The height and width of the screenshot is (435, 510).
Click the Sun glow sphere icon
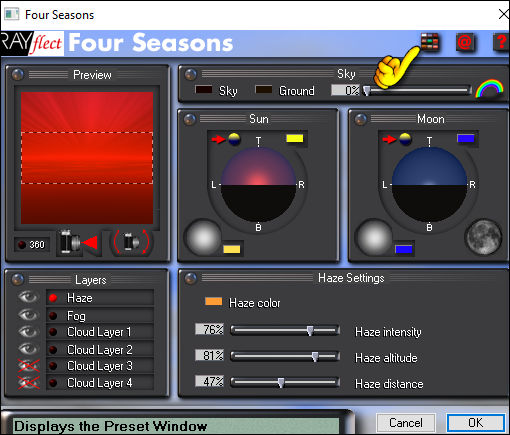pyautogui.click(x=204, y=238)
